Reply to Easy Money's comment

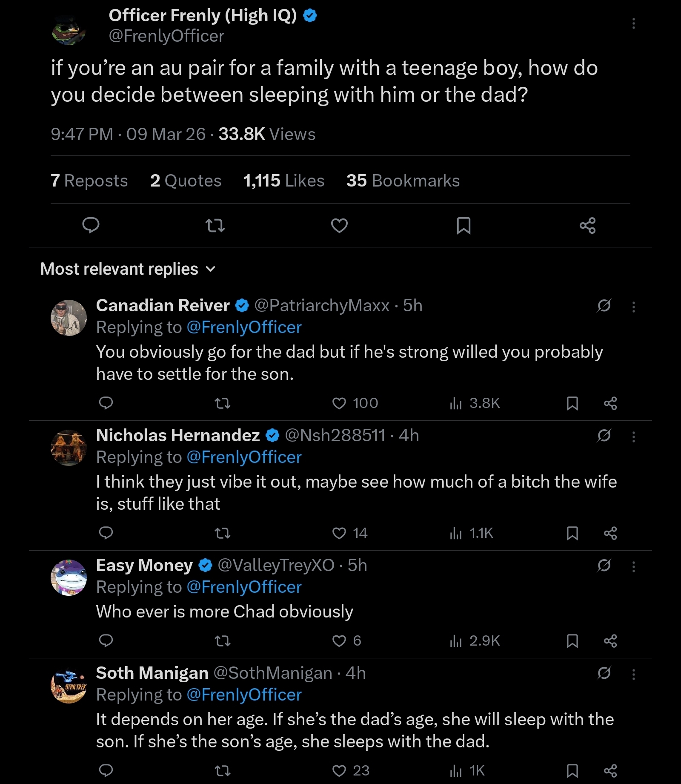106,640
